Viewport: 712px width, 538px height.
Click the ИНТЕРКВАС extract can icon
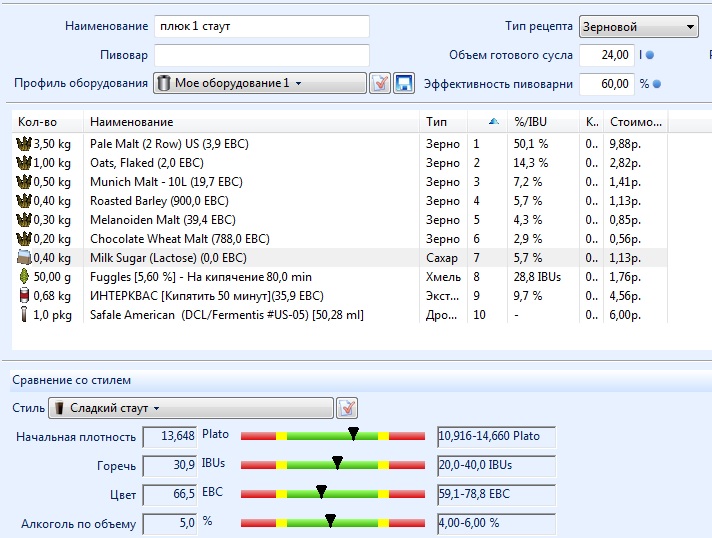point(24,296)
